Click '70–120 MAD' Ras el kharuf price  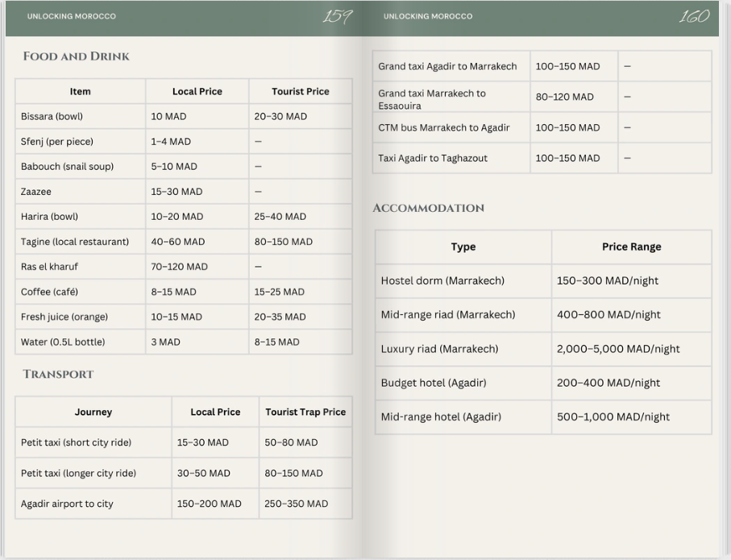(179, 267)
